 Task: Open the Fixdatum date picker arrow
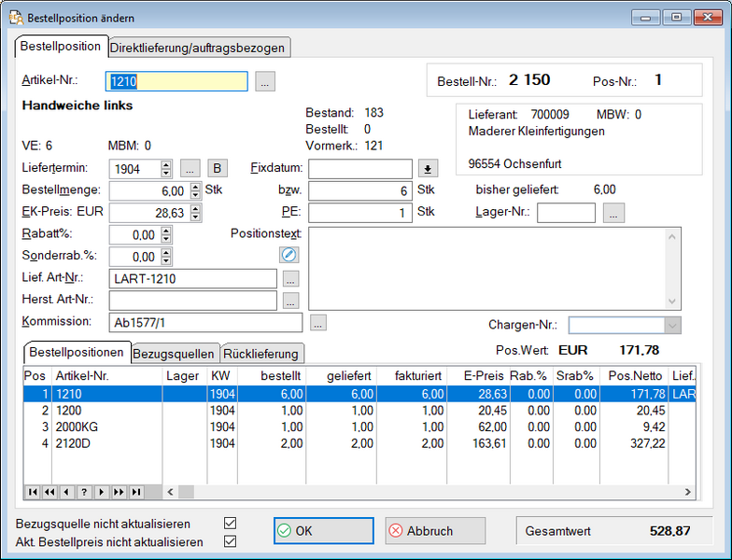tap(428, 169)
